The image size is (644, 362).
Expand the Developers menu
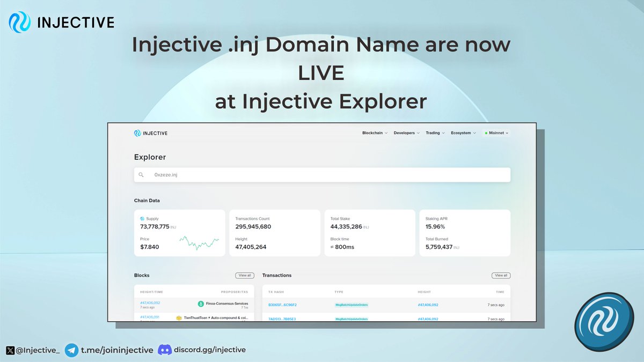coord(406,133)
